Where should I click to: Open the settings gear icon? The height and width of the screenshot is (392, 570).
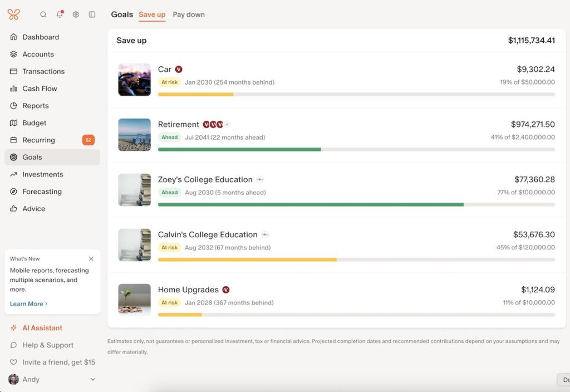(76, 14)
